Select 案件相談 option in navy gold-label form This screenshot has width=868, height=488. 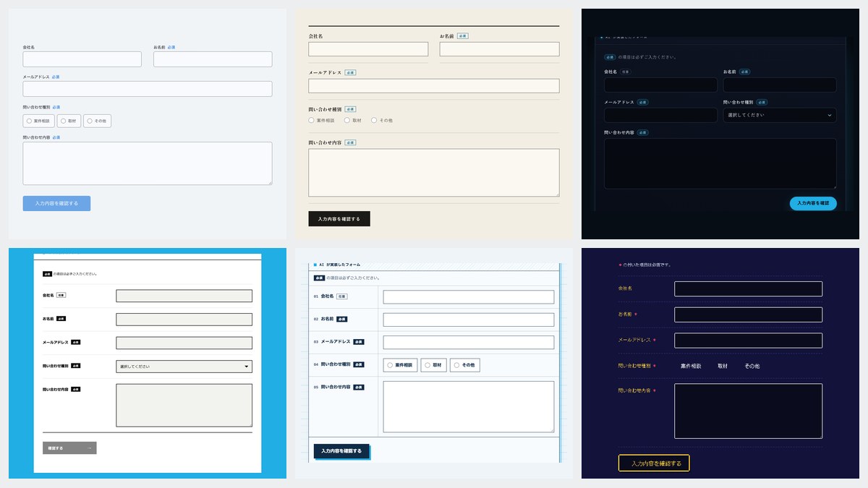click(x=691, y=367)
